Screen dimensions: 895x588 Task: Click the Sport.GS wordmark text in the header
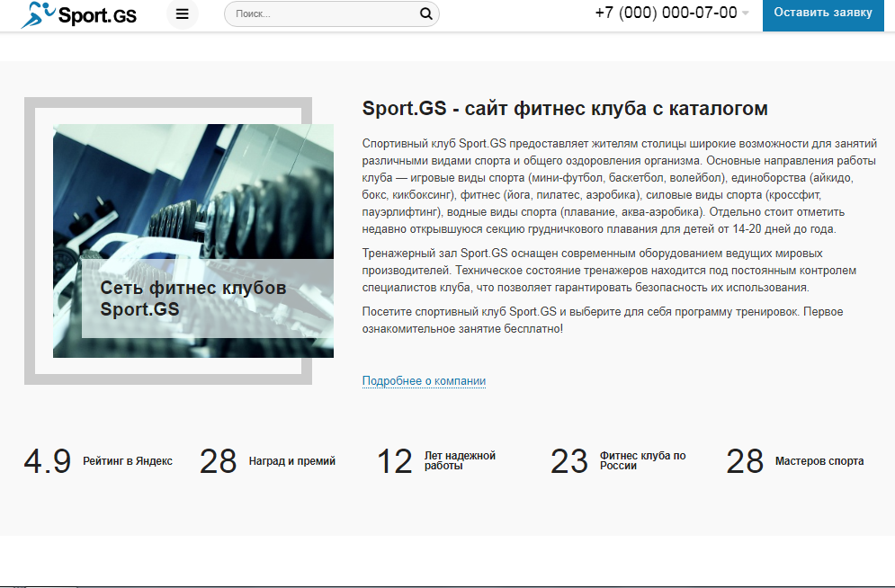coord(97,15)
